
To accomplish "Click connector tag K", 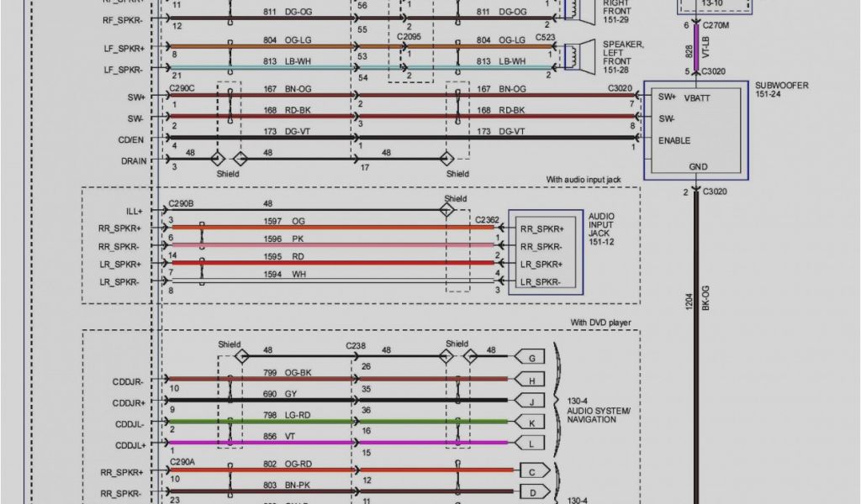I will pyautogui.click(x=531, y=421).
